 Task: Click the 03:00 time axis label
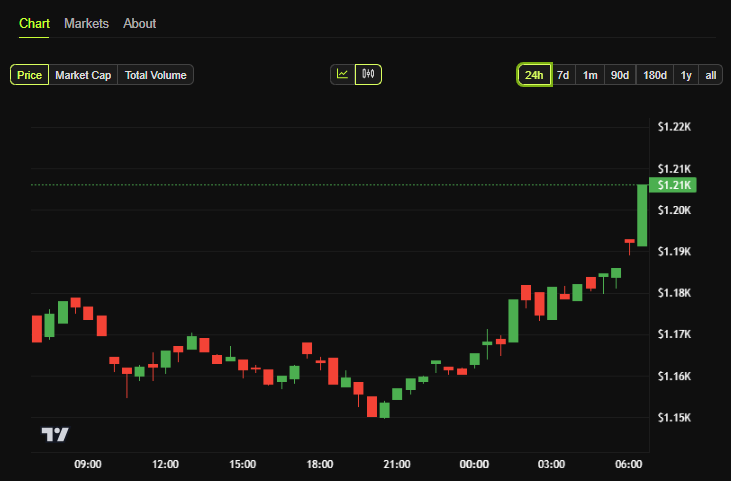(x=551, y=464)
